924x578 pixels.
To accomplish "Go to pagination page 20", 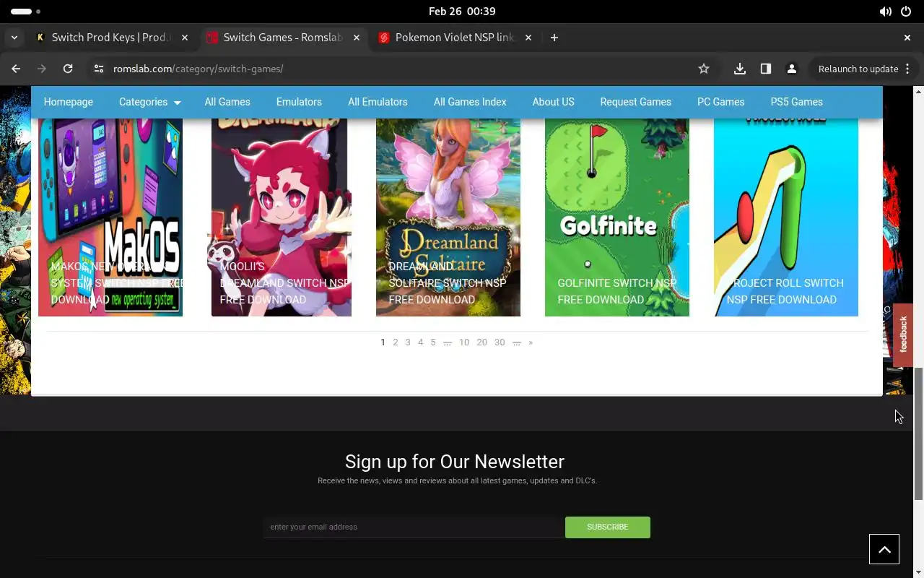I will click(481, 342).
